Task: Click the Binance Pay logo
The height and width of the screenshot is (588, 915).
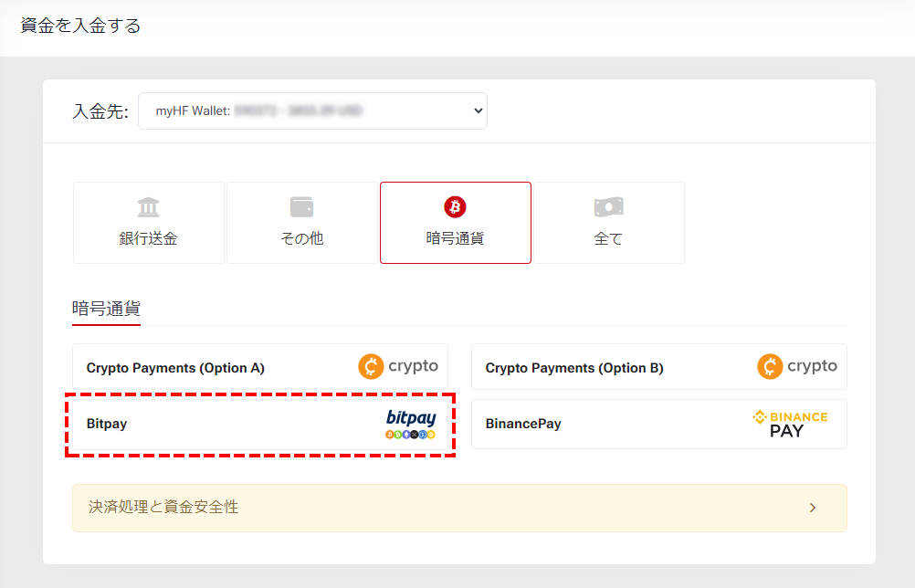Action: click(x=790, y=424)
